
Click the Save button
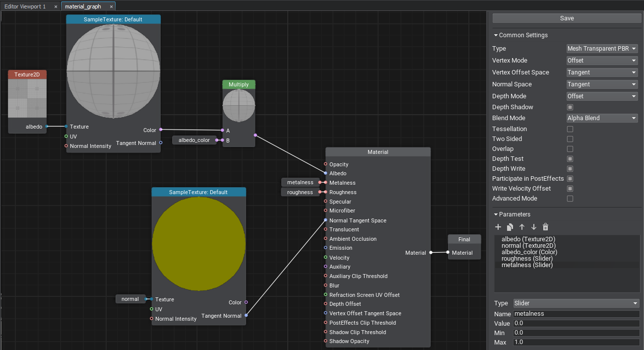pyautogui.click(x=567, y=18)
